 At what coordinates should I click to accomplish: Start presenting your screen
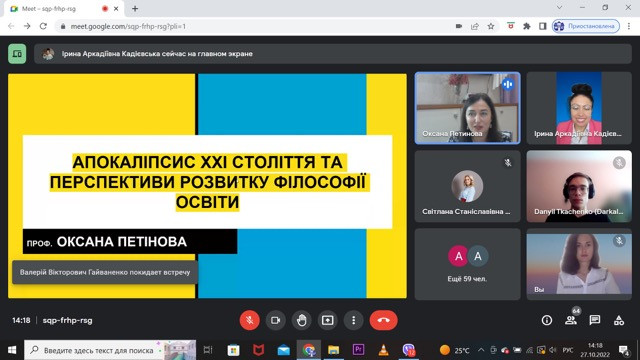coord(327,320)
